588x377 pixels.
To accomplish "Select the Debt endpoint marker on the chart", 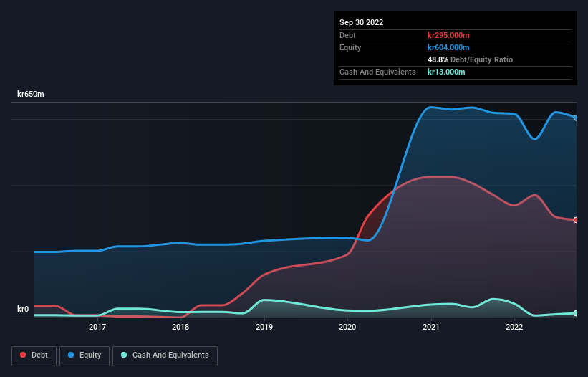I will click(576, 220).
